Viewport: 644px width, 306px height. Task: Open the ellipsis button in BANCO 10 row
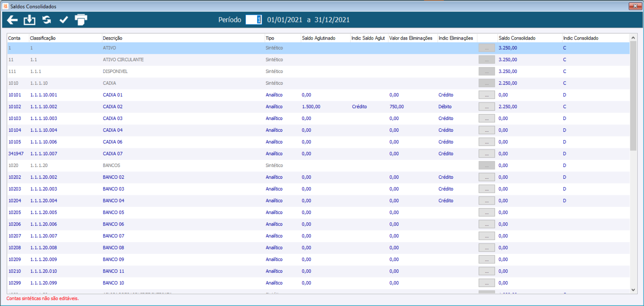pos(487,283)
